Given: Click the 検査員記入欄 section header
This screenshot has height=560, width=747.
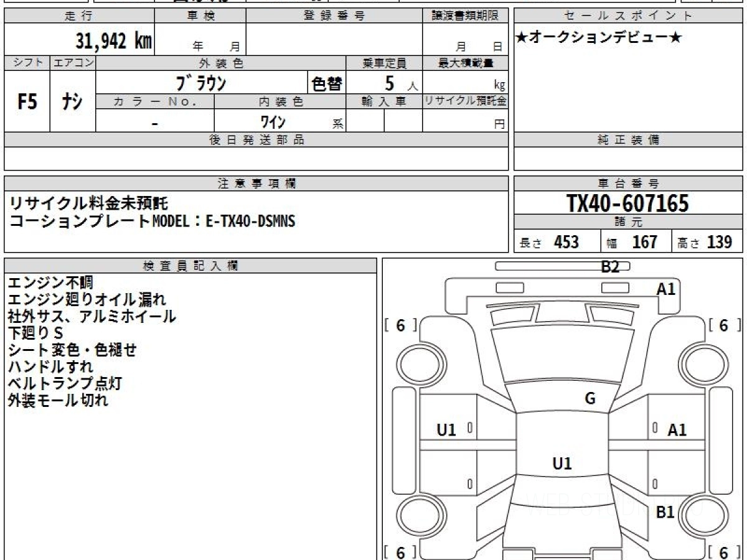Looking at the screenshot, I should (x=190, y=265).
